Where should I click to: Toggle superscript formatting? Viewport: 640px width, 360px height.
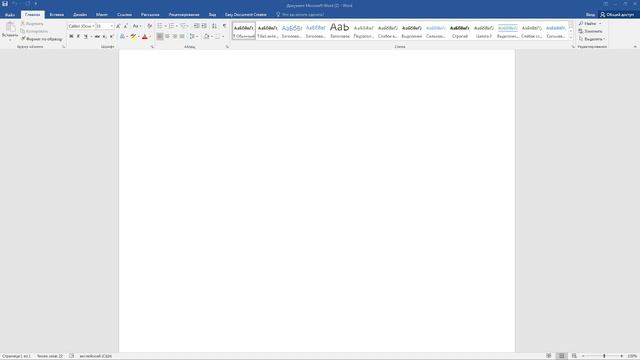tap(111, 37)
